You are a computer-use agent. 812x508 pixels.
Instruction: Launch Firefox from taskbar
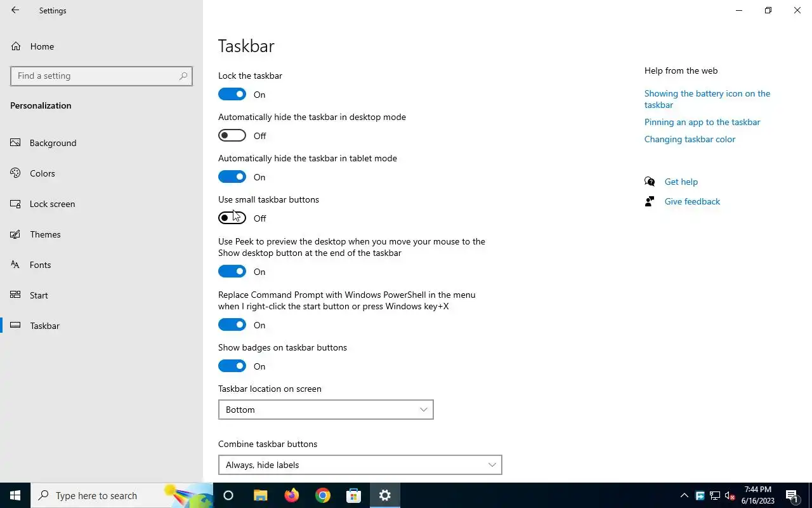tap(291, 495)
